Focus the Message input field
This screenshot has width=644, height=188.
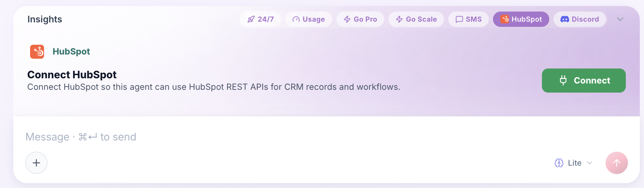coord(322,137)
